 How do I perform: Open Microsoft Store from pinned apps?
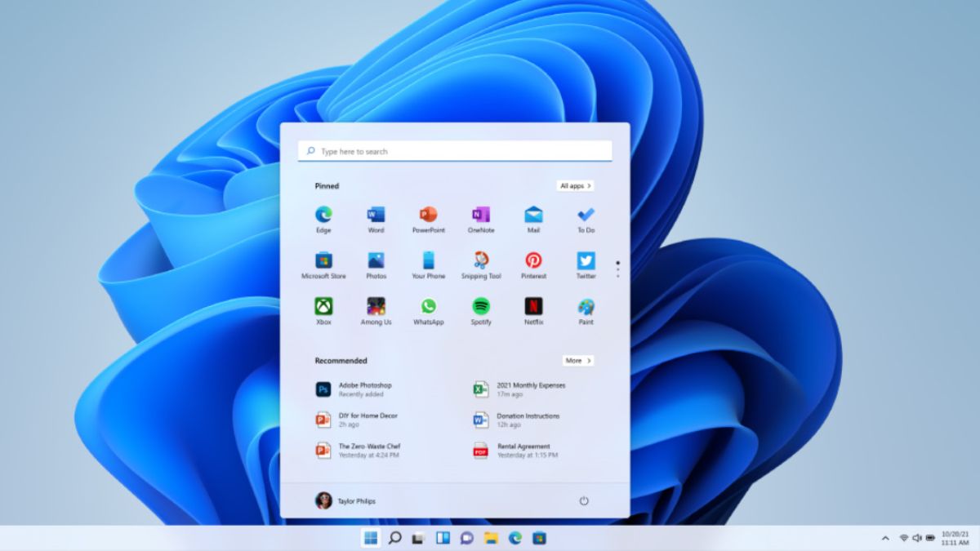click(323, 265)
